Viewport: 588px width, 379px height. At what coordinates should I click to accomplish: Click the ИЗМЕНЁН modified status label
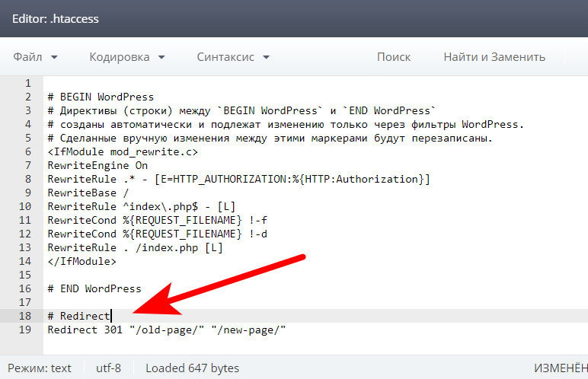[x=560, y=368]
